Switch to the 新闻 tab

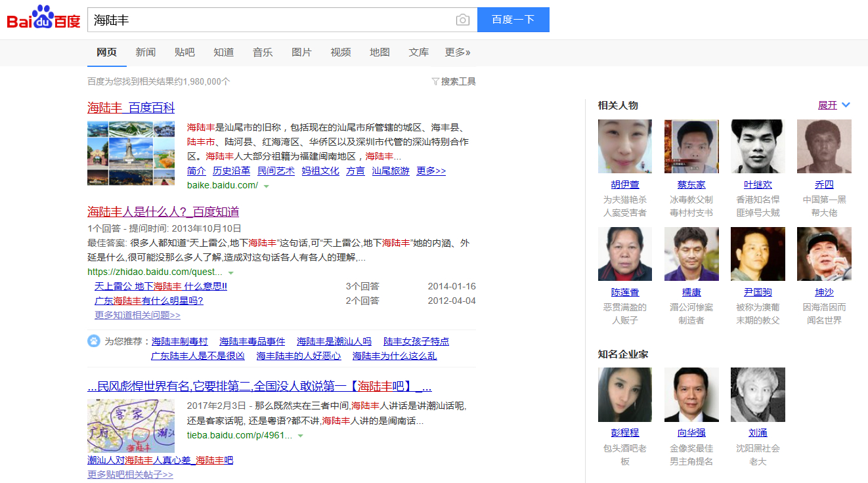(146, 52)
